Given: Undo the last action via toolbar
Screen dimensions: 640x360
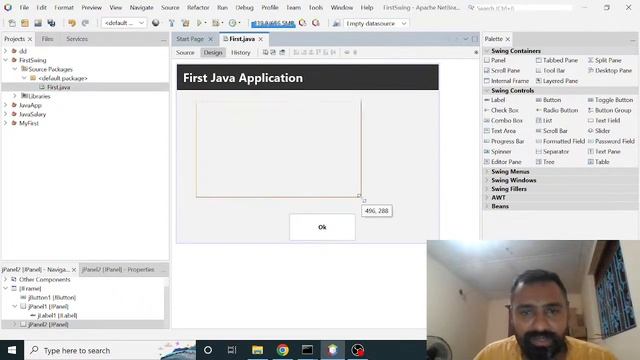Looking at the screenshot, I should tap(72, 23).
